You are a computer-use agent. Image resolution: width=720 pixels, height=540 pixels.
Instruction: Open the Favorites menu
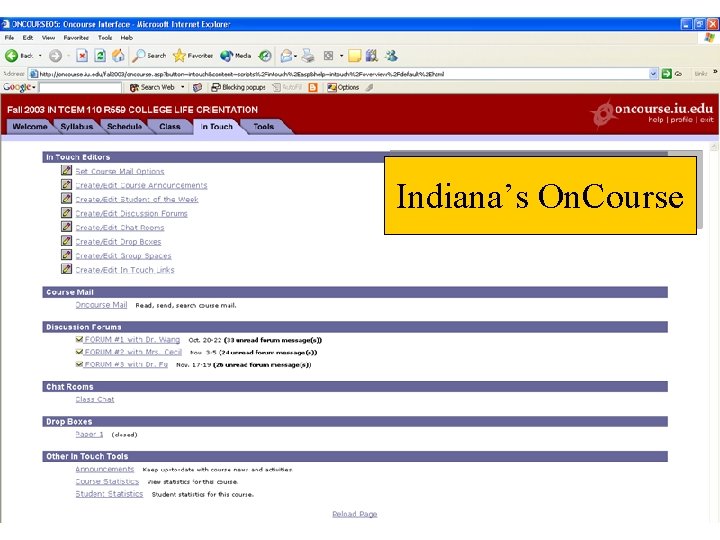(76, 38)
